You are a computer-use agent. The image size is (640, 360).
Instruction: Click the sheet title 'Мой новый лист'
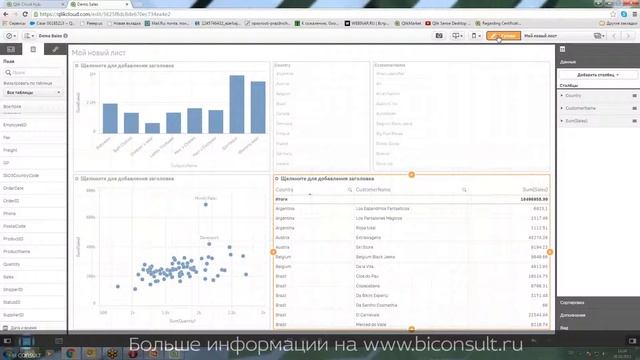pos(98,53)
